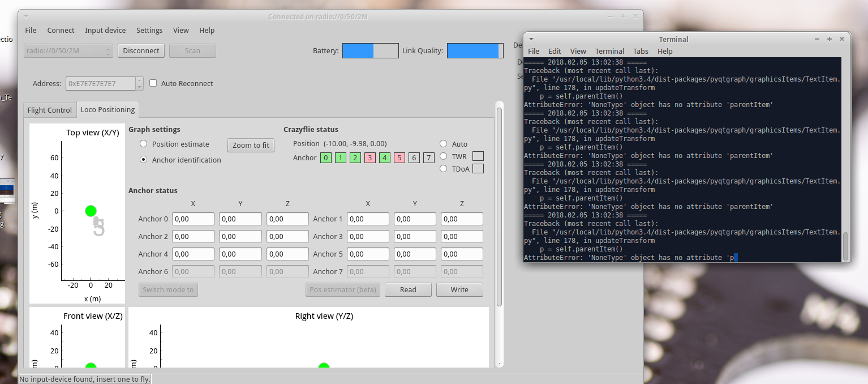Open the Input device menu
868x384 pixels.
click(105, 31)
